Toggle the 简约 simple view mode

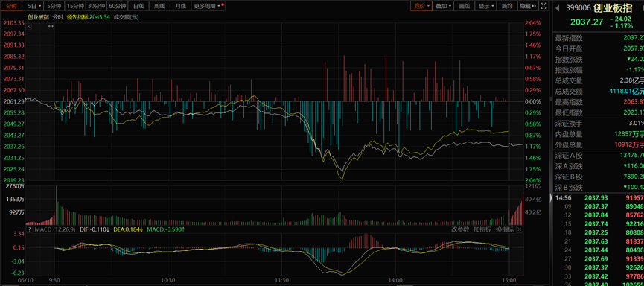(x=507, y=6)
